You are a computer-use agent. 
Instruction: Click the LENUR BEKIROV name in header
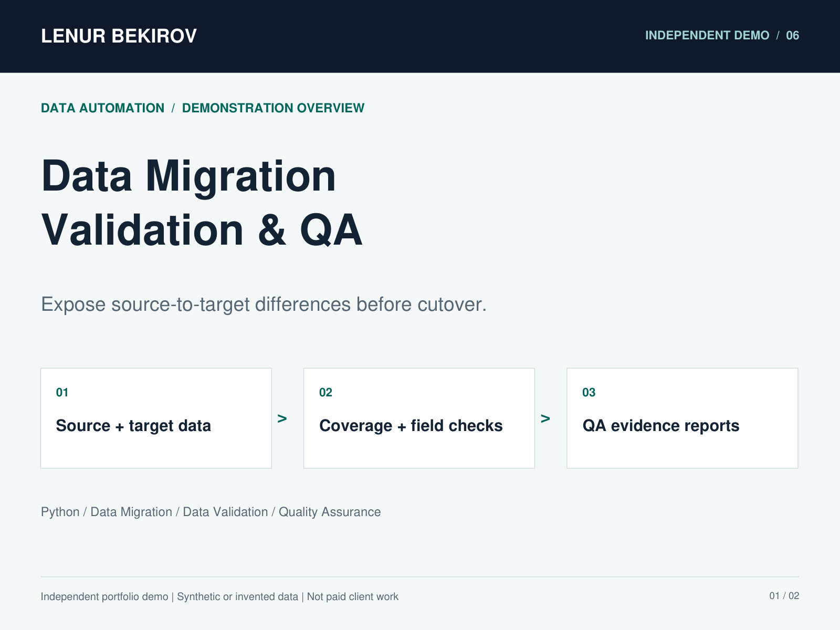(119, 36)
